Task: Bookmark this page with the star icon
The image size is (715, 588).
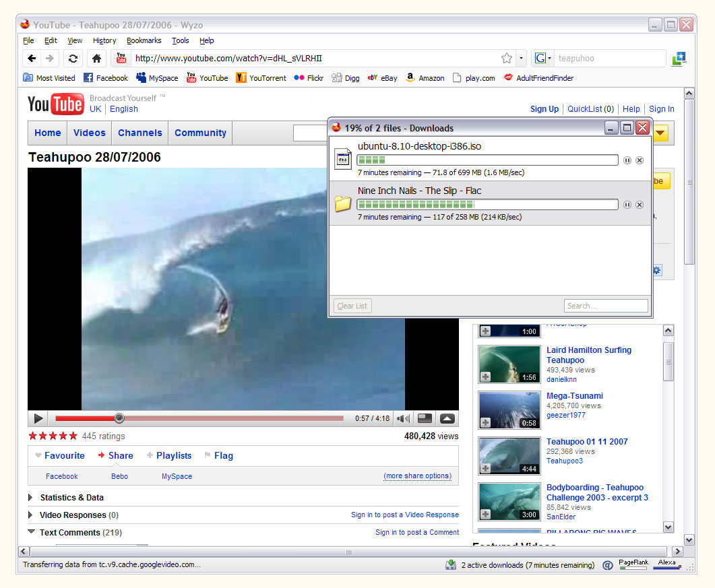Action: (506, 59)
